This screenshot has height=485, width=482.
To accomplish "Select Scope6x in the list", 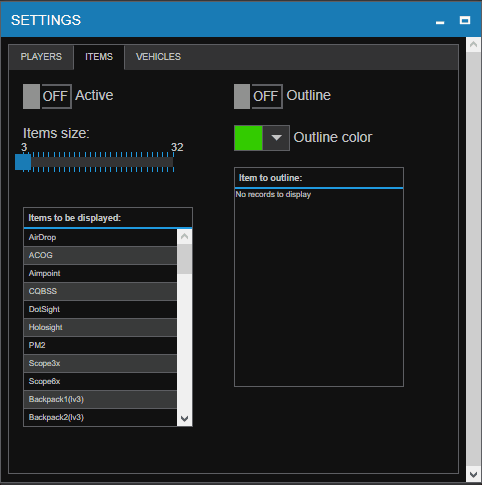I will pos(100,381).
